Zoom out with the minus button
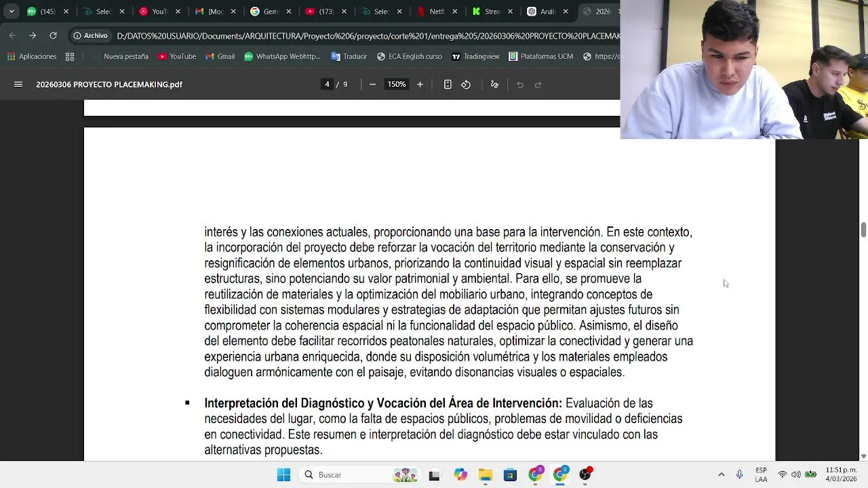Screen dimensions: 868x488 click(x=372, y=85)
